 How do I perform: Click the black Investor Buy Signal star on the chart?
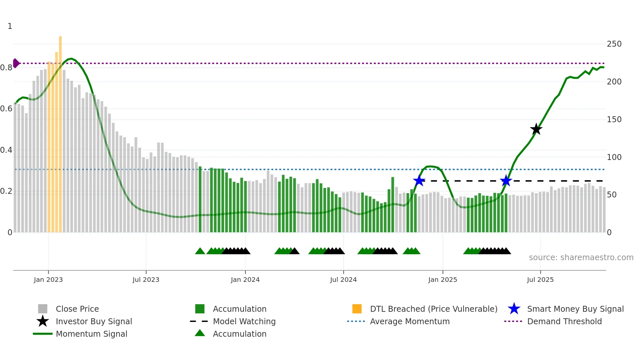coord(536,129)
